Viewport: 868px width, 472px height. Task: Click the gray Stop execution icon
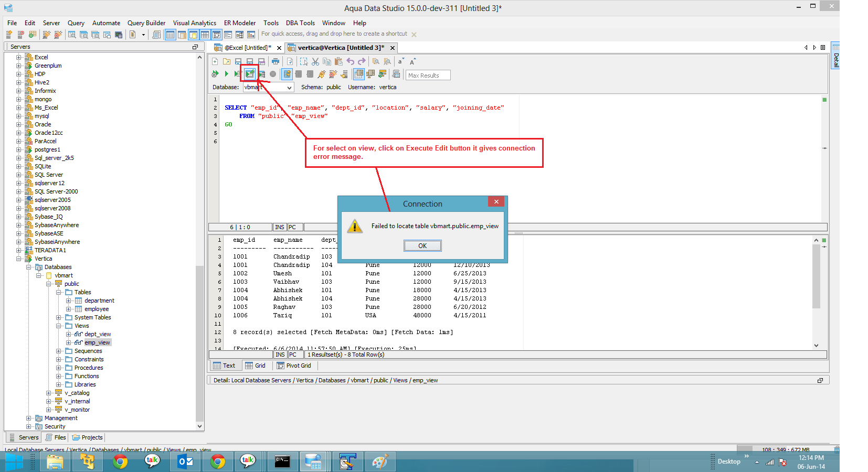click(x=273, y=74)
